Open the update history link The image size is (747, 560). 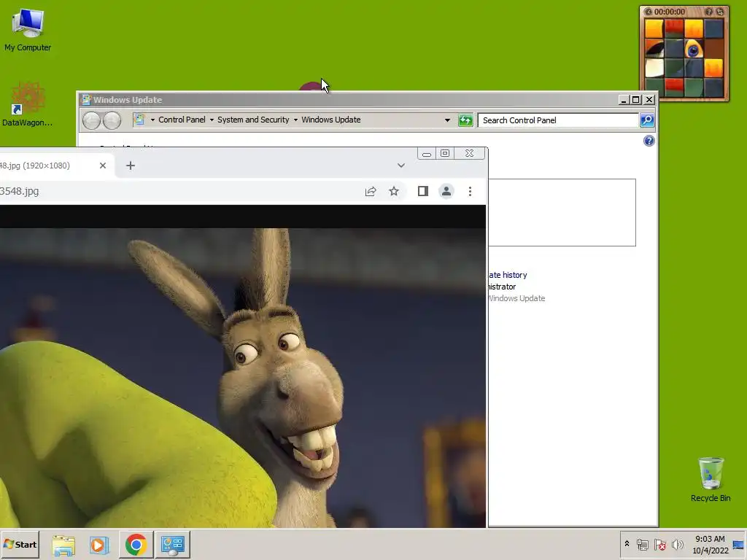point(508,275)
